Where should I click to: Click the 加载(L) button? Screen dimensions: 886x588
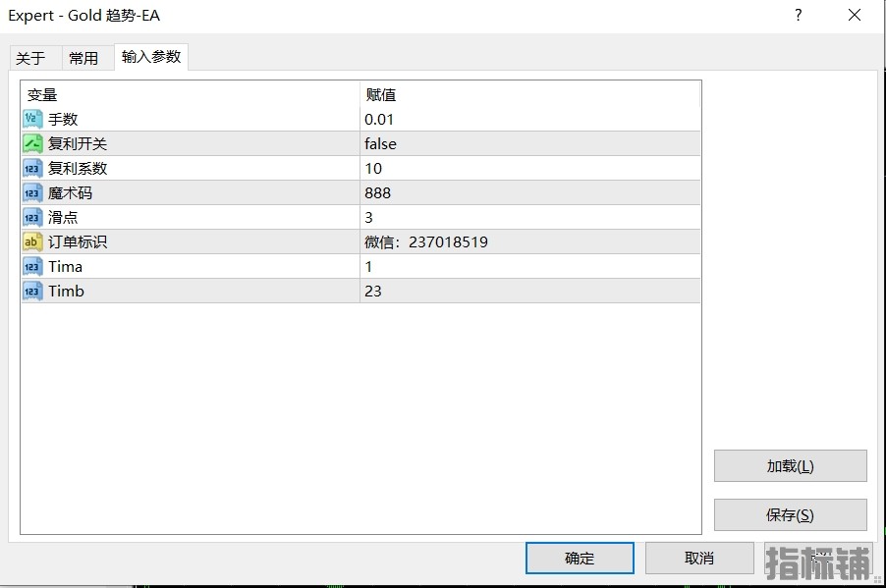pyautogui.click(x=790, y=466)
